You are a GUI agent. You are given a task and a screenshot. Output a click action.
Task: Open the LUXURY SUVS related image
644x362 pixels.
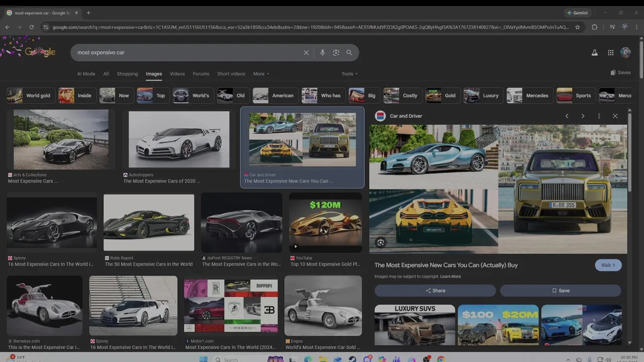(x=415, y=325)
